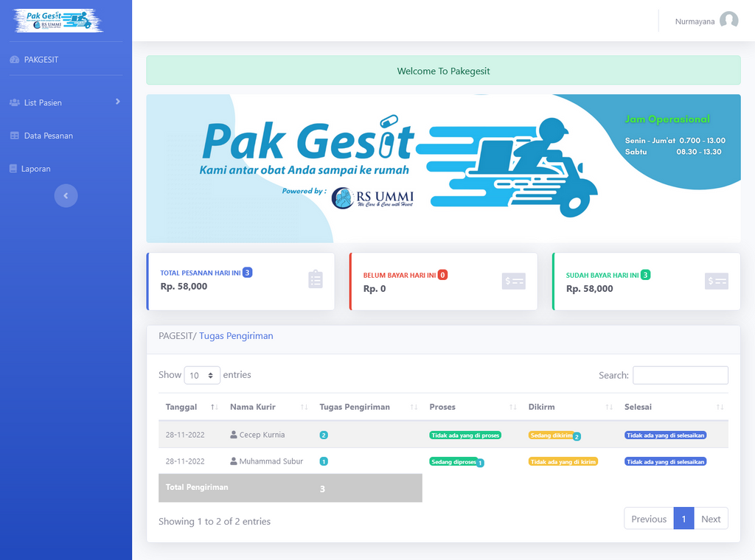Sort by the Tugas Pengiriman column header

pos(368,407)
